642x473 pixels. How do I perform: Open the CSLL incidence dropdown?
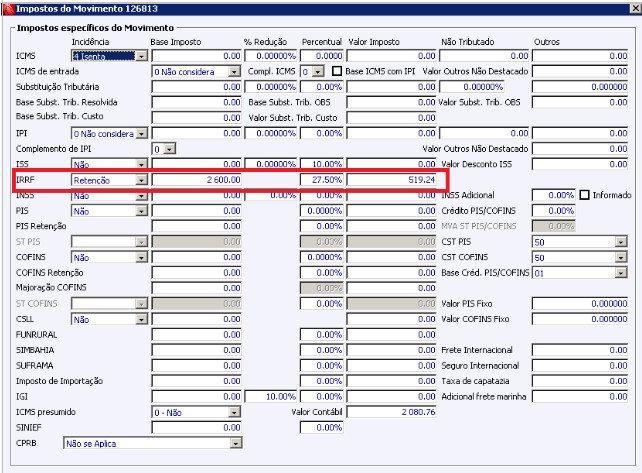[142, 319]
